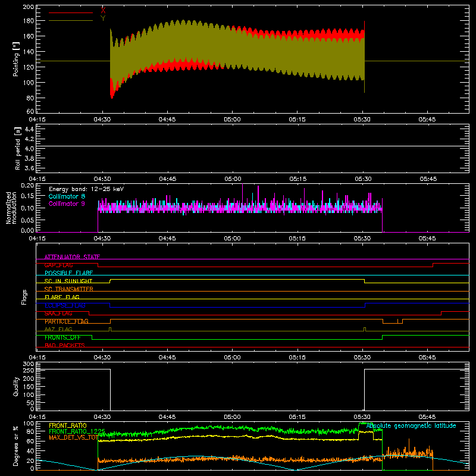Click the 0.20 tick on modulation axis
The height and width of the screenshot is (476, 476).
27,186
